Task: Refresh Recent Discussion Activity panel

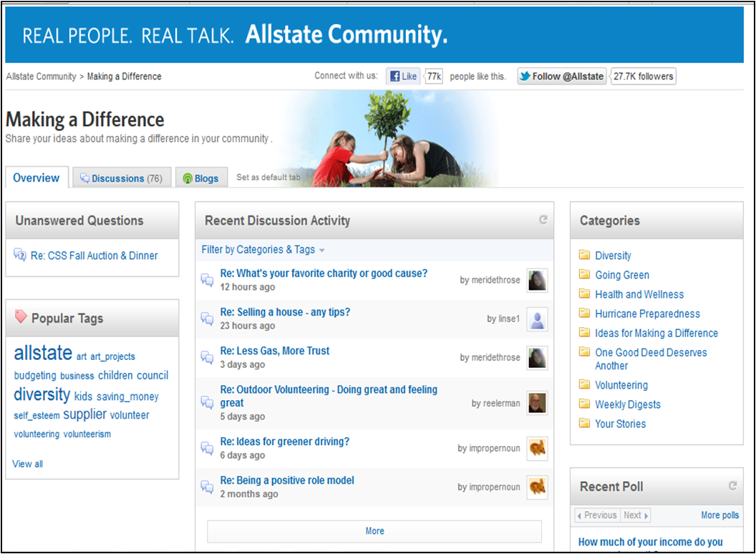Action: tap(543, 220)
